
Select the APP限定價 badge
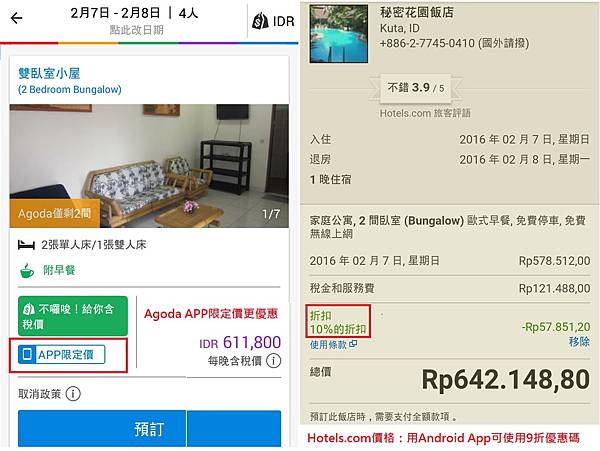62,354
